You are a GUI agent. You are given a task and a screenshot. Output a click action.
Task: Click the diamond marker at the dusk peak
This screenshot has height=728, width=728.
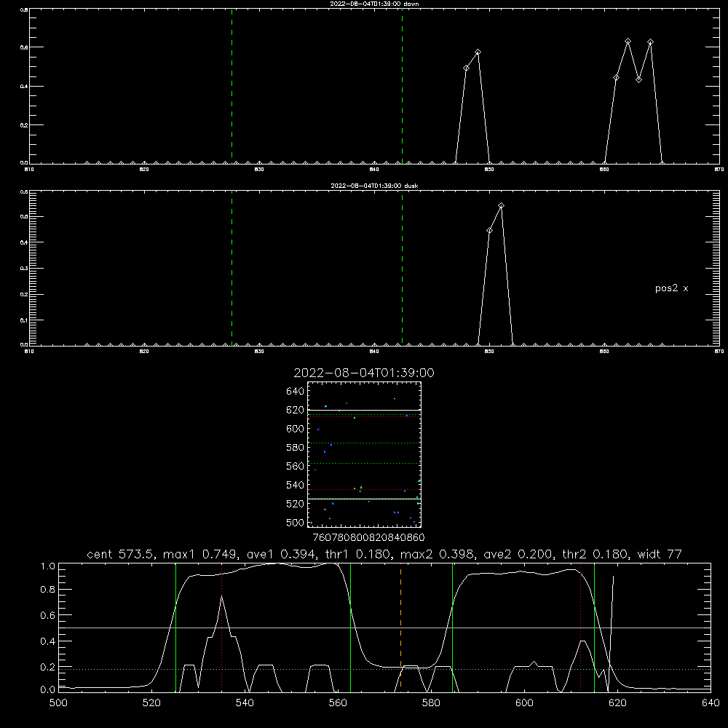pos(501,206)
